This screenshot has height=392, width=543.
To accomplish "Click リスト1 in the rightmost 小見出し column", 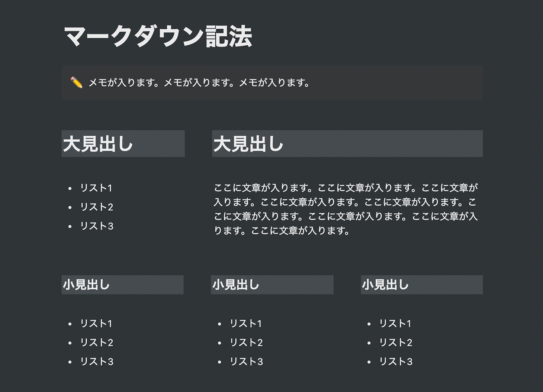I will pos(395,324).
